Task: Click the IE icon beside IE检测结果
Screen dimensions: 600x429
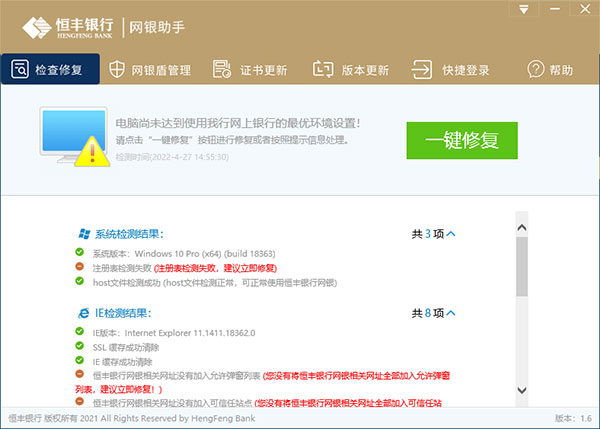Action: click(83, 313)
